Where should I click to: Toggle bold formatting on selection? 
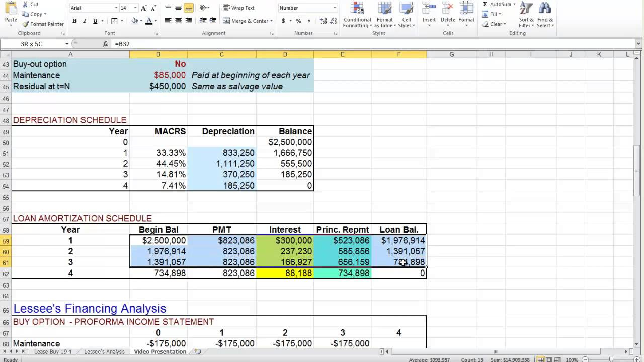(74, 21)
